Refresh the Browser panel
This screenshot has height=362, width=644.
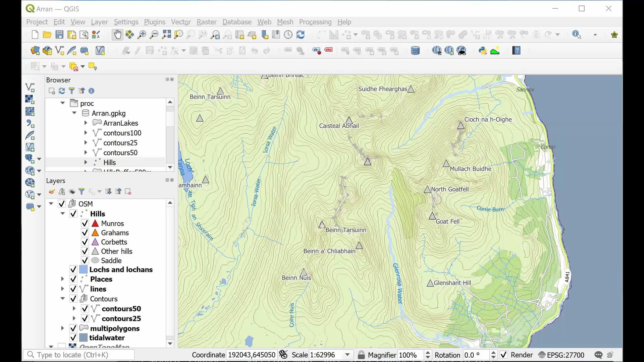pyautogui.click(x=61, y=91)
